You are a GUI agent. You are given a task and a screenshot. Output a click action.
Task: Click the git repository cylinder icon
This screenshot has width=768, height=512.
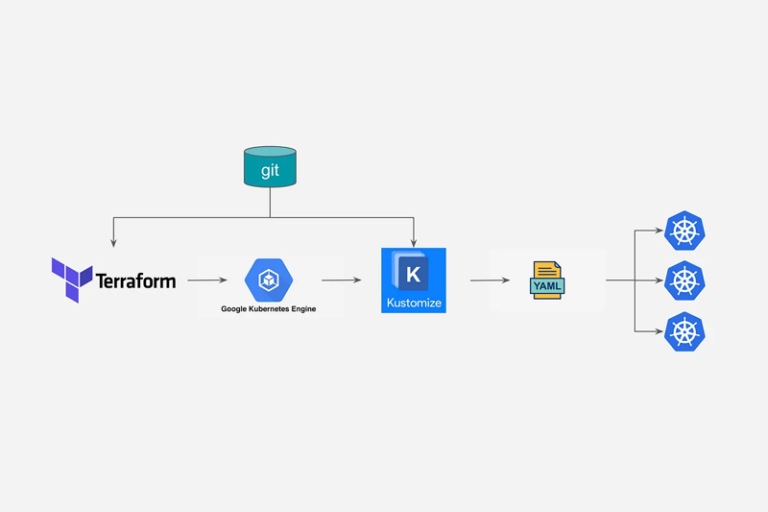click(x=270, y=167)
